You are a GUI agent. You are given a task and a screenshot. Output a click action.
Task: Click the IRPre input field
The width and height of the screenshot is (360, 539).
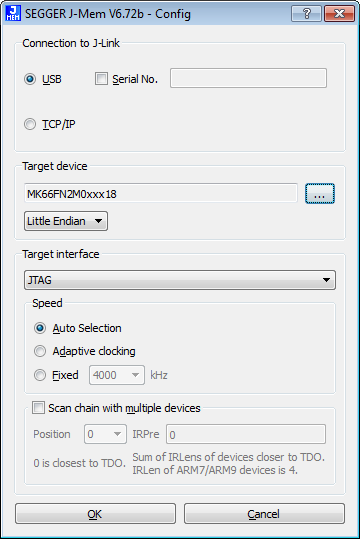point(246,434)
